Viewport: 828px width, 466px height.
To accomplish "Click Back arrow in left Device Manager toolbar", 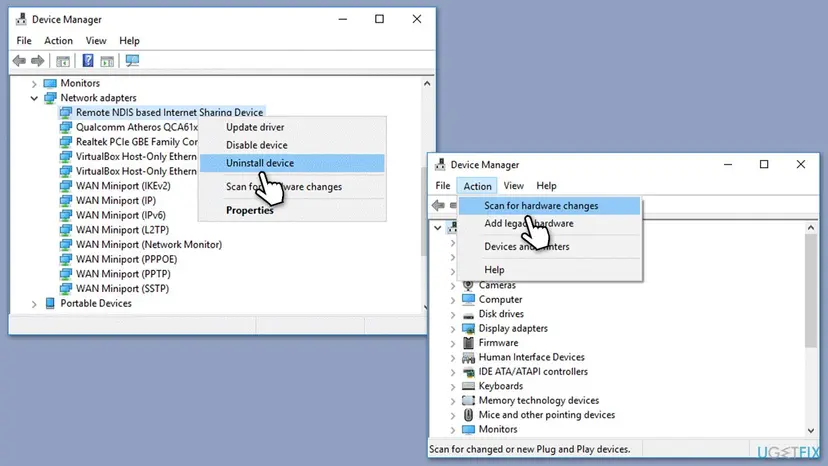I will pos(19,61).
